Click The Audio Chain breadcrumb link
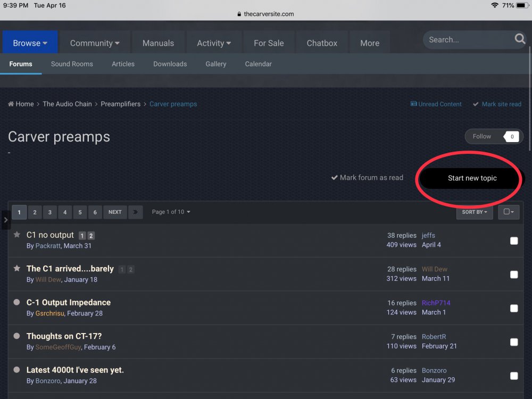The image size is (532, 399). click(67, 104)
